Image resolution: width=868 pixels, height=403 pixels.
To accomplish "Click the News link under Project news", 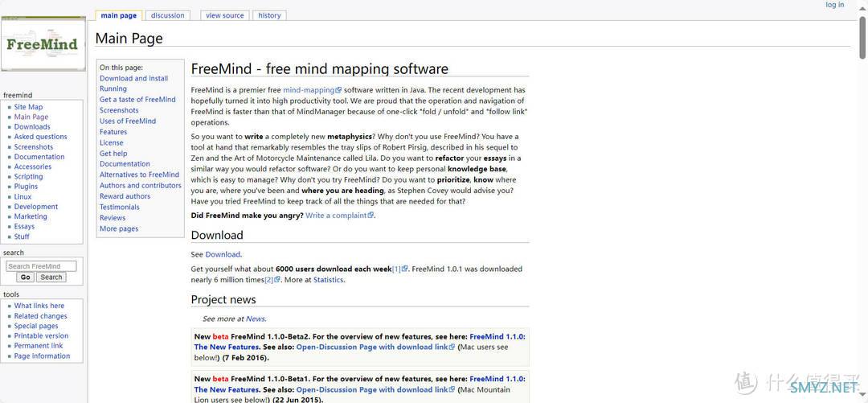I will click(x=255, y=319).
